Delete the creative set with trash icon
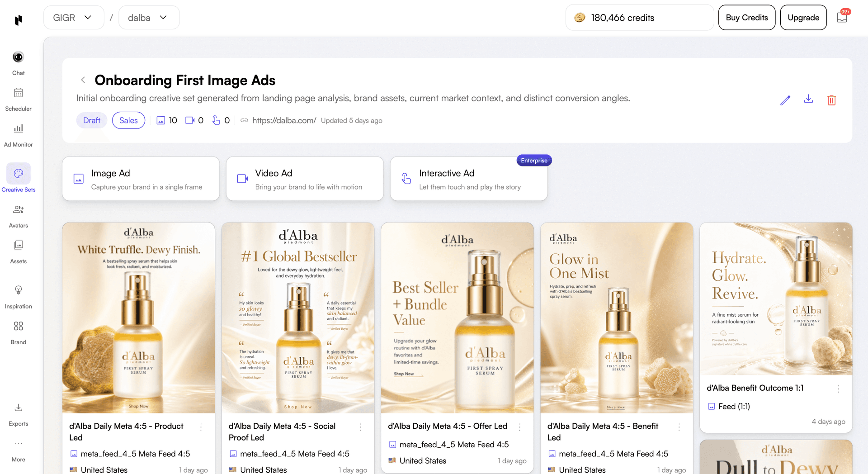The image size is (868, 474). [x=831, y=100]
